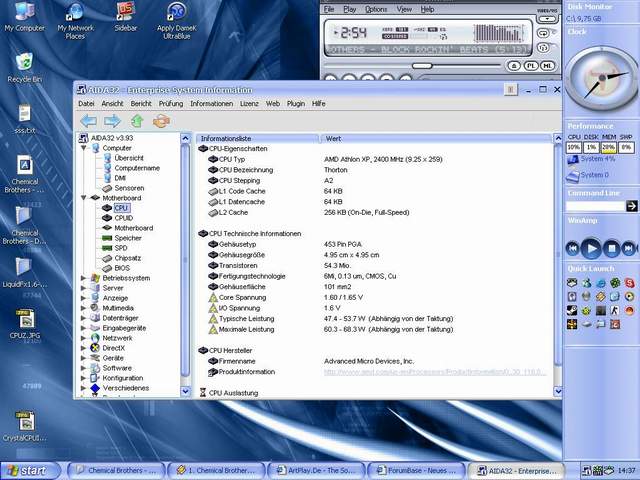Collapse the Motherboard tree node
The height and width of the screenshot is (480, 640).
(x=84, y=198)
